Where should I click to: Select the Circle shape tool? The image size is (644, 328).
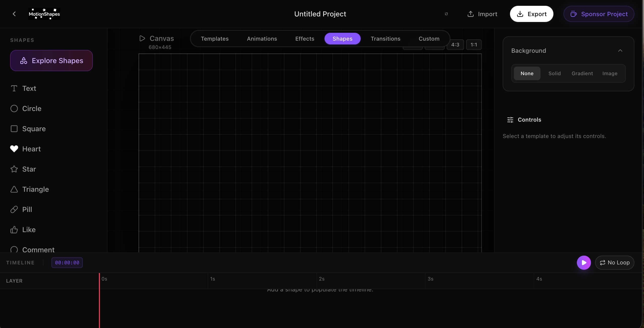point(32,108)
